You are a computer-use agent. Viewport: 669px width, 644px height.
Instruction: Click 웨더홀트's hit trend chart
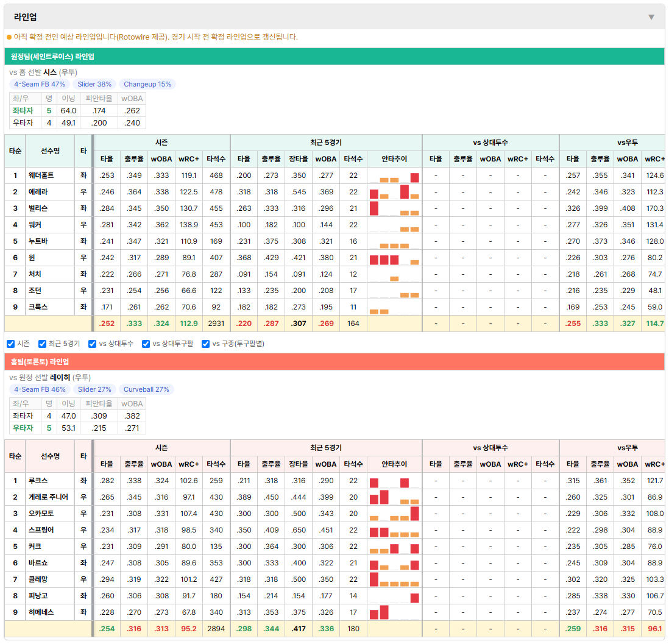[x=394, y=176]
